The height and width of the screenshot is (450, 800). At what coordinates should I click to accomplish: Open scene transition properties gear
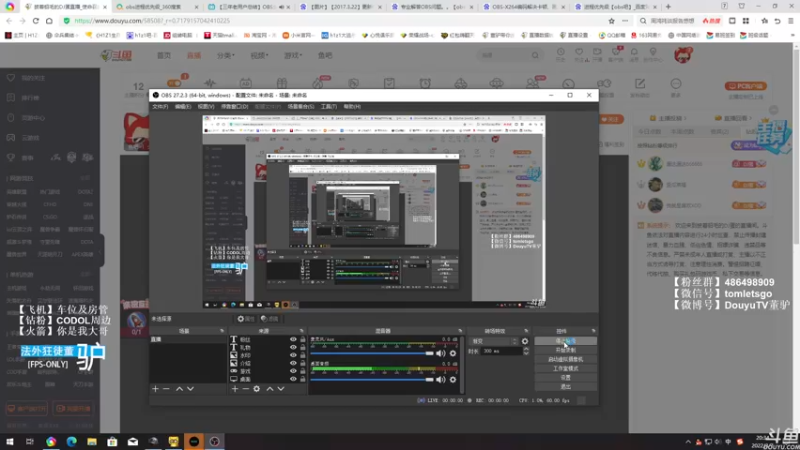click(x=525, y=341)
